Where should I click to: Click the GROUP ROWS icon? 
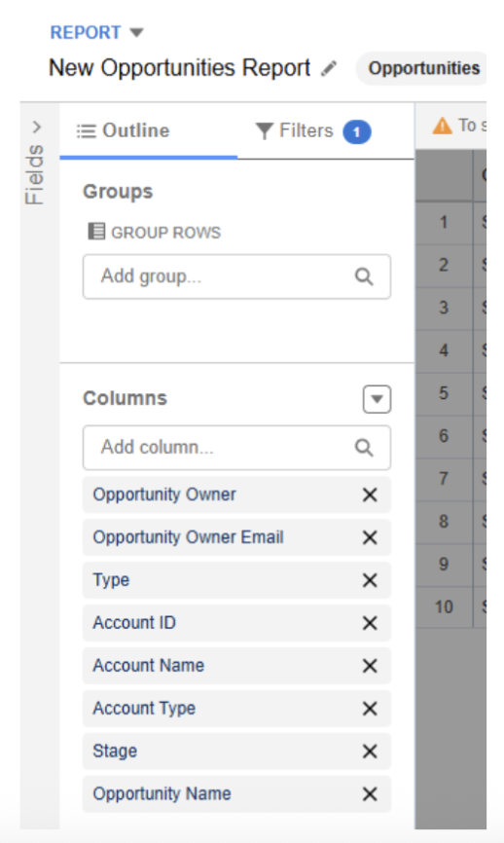tap(96, 232)
